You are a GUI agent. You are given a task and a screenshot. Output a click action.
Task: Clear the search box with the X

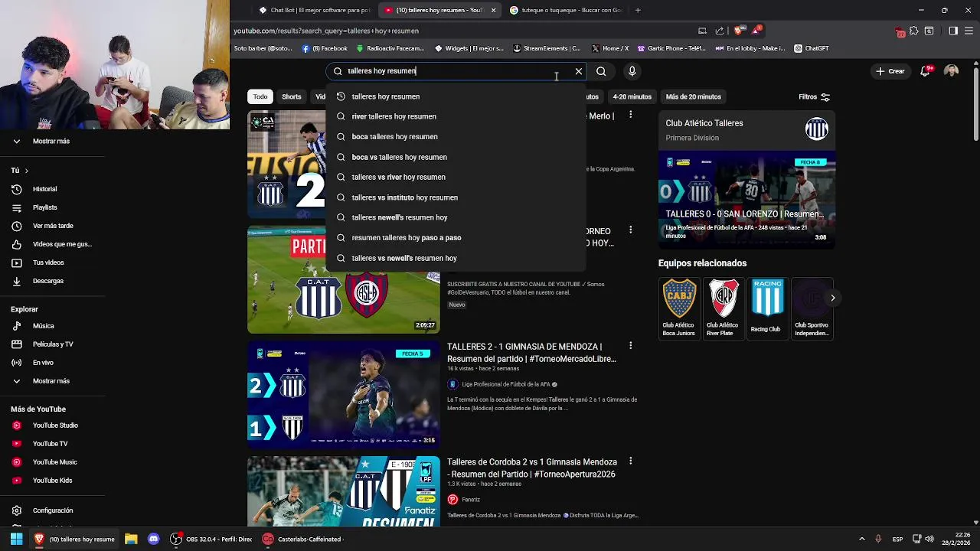[579, 71]
